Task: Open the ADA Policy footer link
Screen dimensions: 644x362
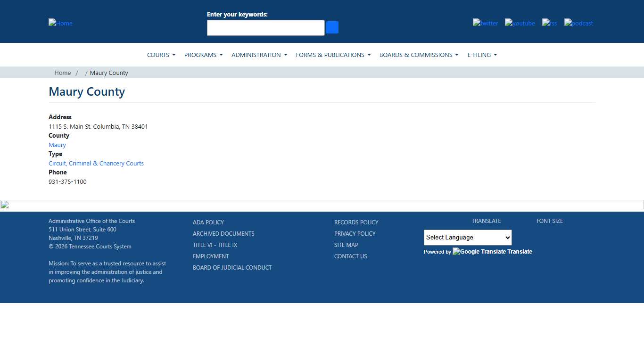Action: click(x=208, y=222)
